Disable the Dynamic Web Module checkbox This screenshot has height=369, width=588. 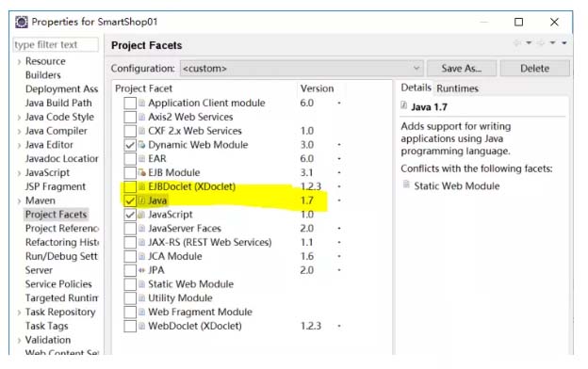[x=130, y=145]
